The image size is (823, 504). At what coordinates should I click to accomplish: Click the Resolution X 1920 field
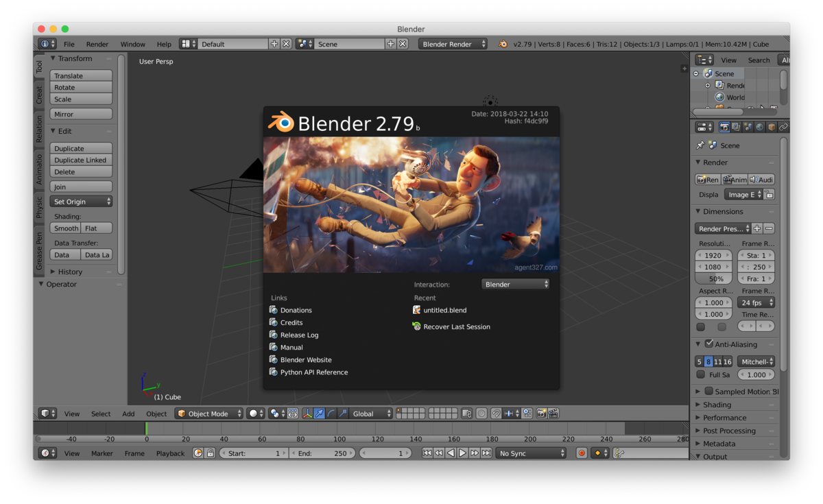713,255
